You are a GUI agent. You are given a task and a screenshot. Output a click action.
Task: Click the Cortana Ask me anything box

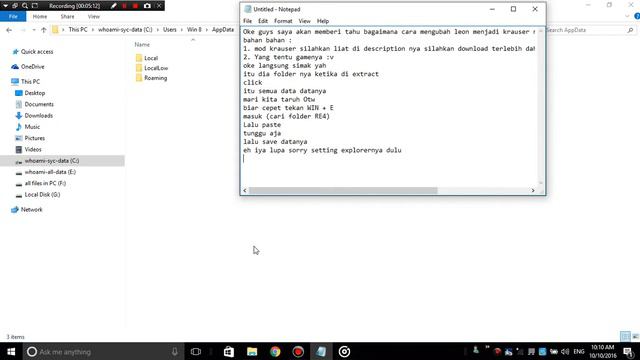tap(104, 351)
